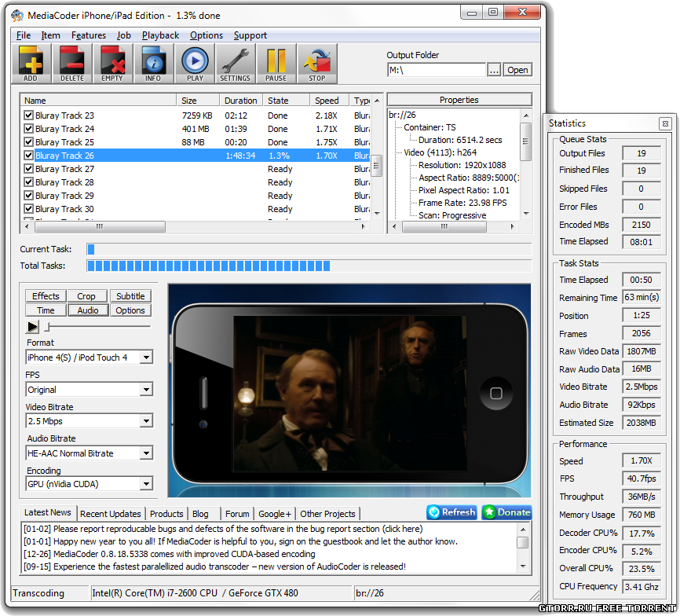Close the Statistics panel

(x=665, y=123)
